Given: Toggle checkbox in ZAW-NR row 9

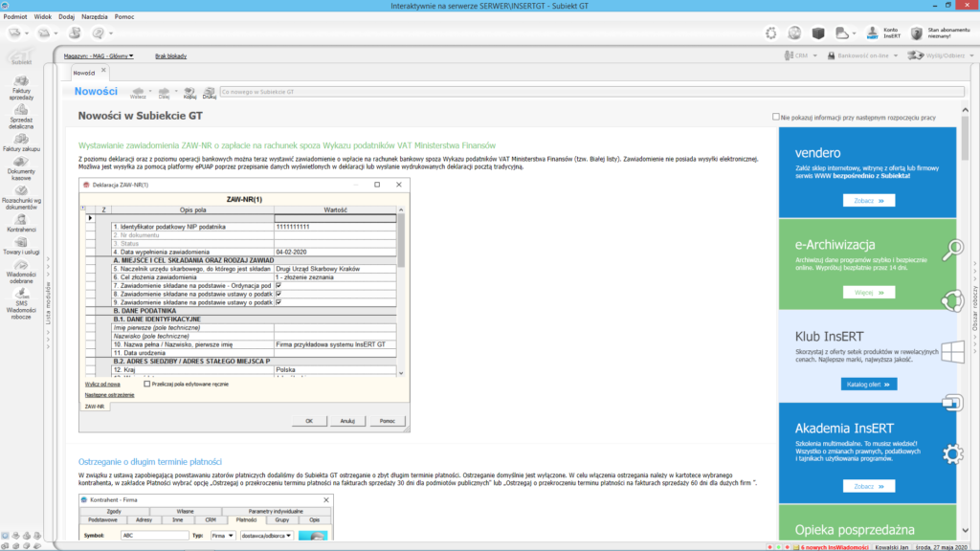Looking at the screenshot, I should click(x=278, y=302).
